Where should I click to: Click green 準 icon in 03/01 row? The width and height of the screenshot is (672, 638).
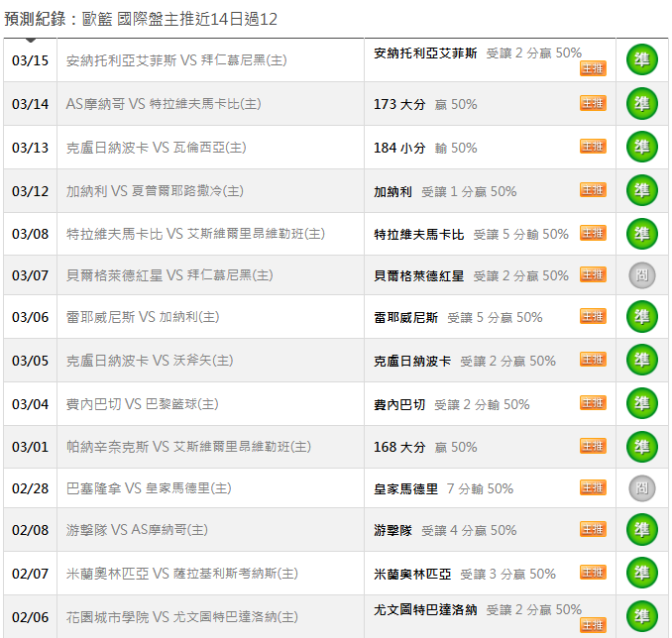tap(641, 447)
